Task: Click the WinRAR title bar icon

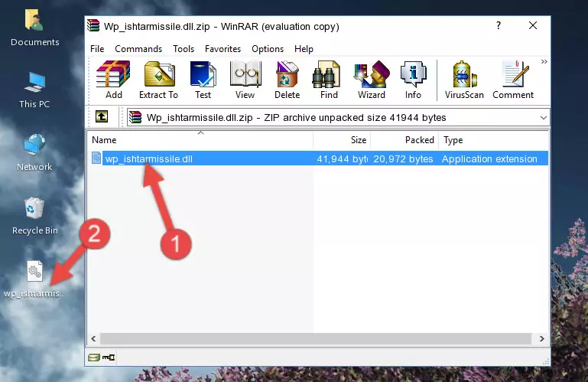Action: 93,25
